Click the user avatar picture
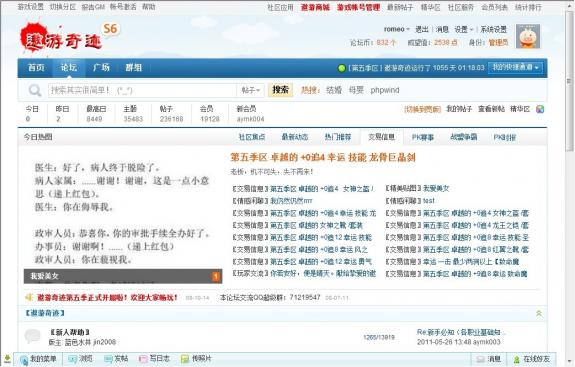The image size is (575, 367). tap(528, 36)
